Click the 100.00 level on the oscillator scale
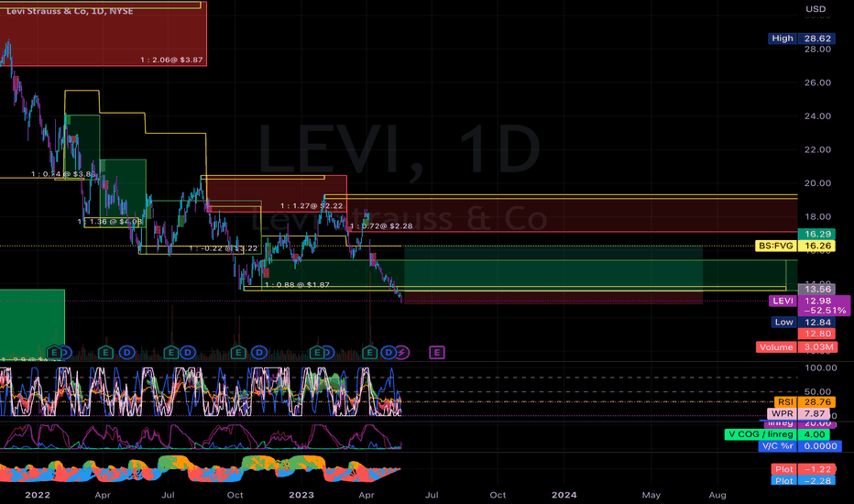Image resolution: width=854 pixels, height=504 pixels. coord(821,367)
